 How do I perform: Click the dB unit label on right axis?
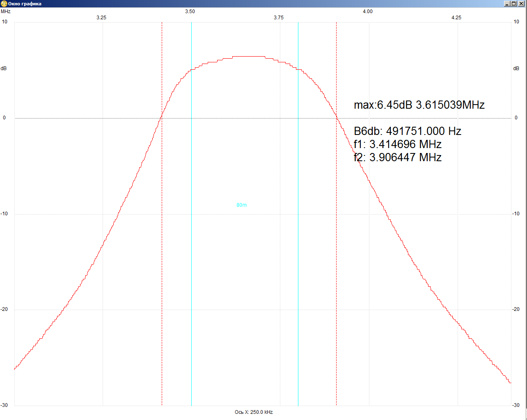[516, 68]
